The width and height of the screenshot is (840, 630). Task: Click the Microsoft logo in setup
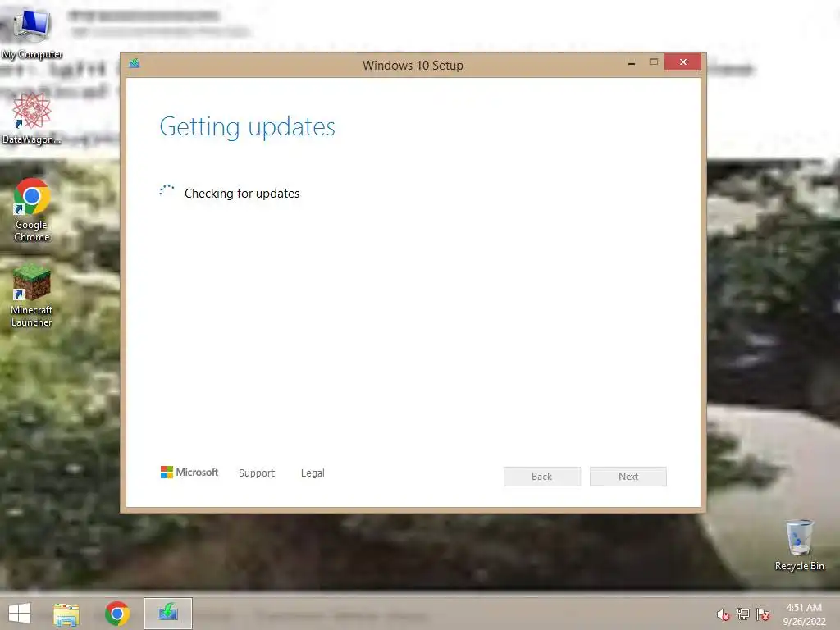pyautogui.click(x=189, y=472)
